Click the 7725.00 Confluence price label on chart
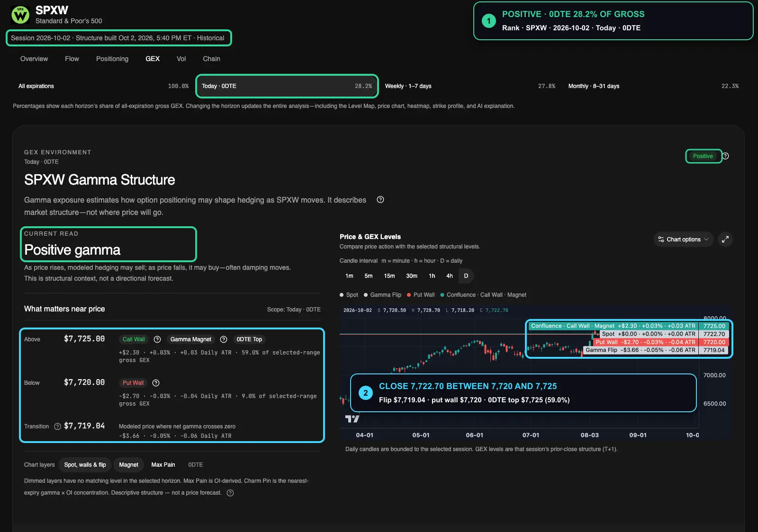This screenshot has width=758, height=532. (x=714, y=326)
